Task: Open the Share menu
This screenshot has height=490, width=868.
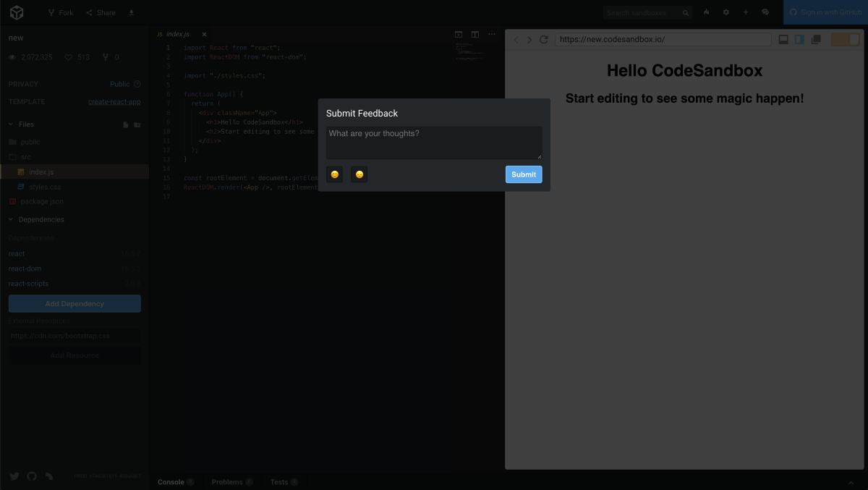Action: 101,13
